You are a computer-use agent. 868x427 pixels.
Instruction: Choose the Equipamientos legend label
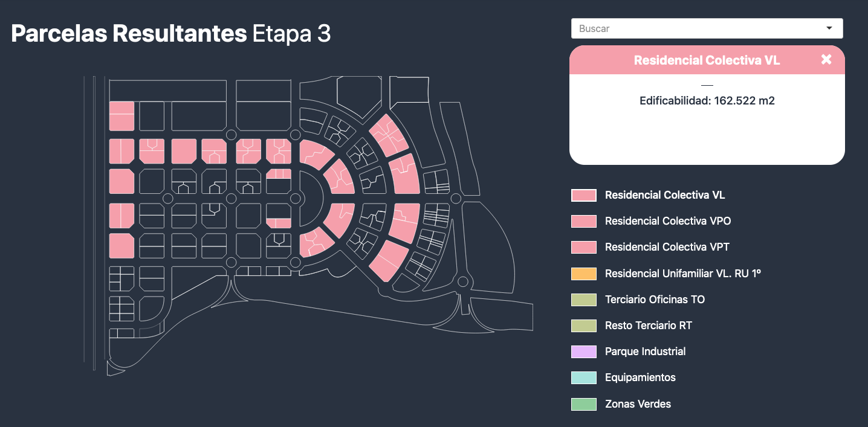pos(640,377)
